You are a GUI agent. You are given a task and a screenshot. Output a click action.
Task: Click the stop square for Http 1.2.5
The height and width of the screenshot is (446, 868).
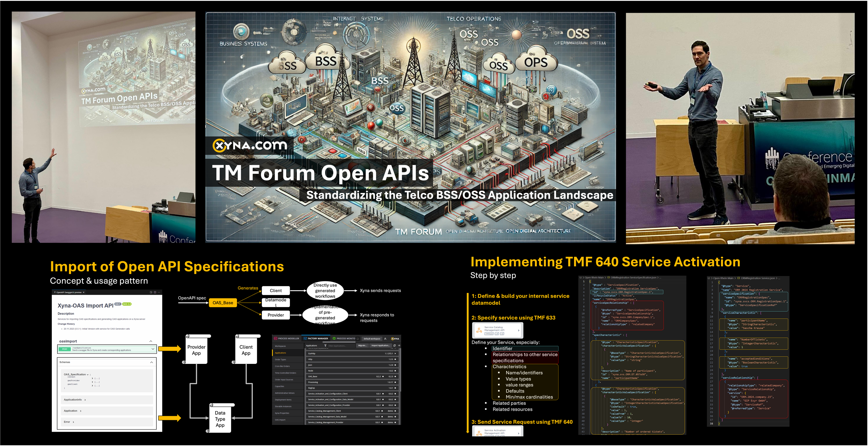396,359
